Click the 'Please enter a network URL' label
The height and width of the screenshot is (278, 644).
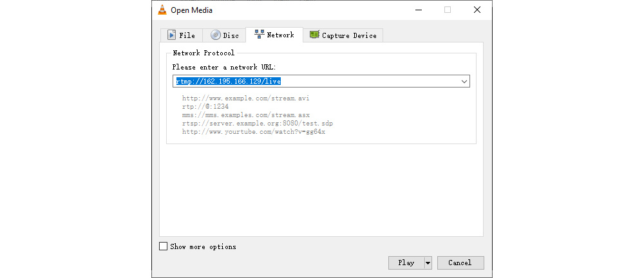click(223, 67)
